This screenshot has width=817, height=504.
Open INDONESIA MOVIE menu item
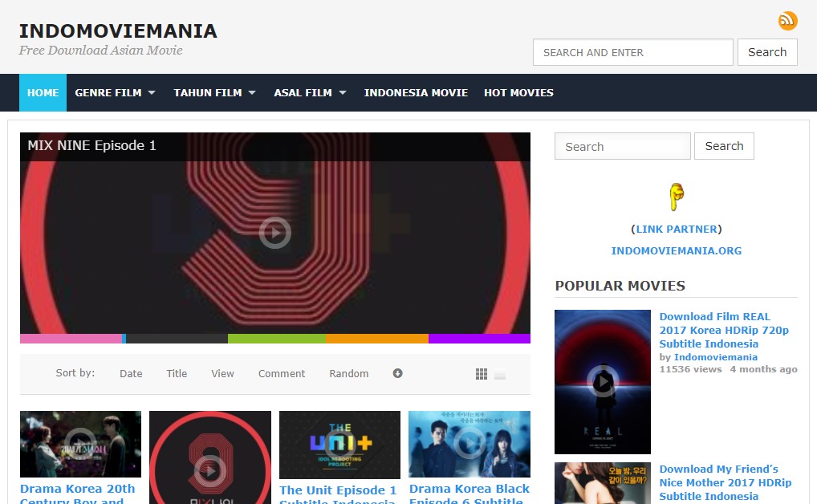click(416, 93)
